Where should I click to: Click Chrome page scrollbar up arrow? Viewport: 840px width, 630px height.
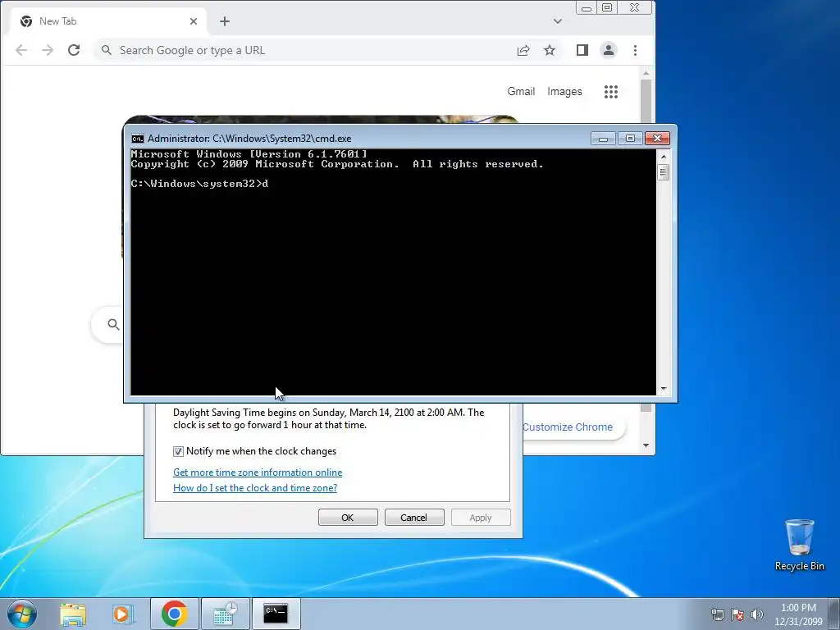pyautogui.click(x=646, y=73)
